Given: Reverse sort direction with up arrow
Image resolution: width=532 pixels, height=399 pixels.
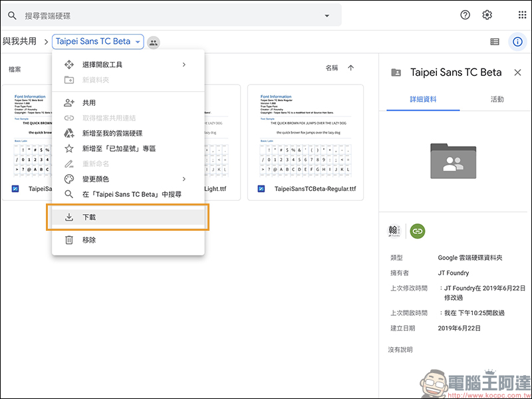Looking at the screenshot, I should coord(351,68).
